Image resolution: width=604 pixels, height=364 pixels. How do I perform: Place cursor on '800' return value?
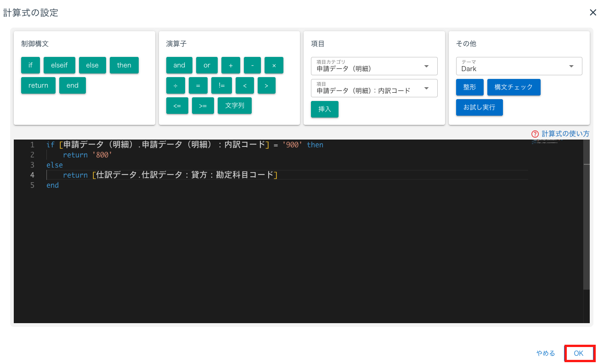coord(102,155)
